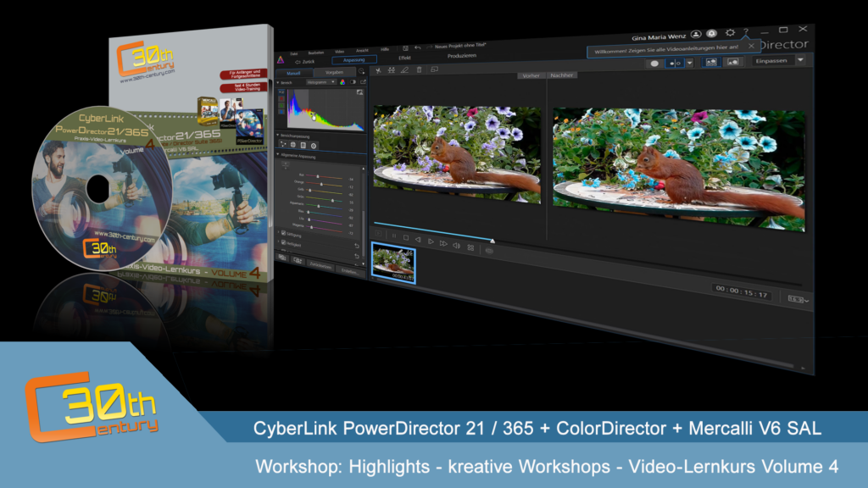Collapse the Allgemeine Anpassung section
The height and width of the screenshot is (488, 868).
tap(278, 156)
